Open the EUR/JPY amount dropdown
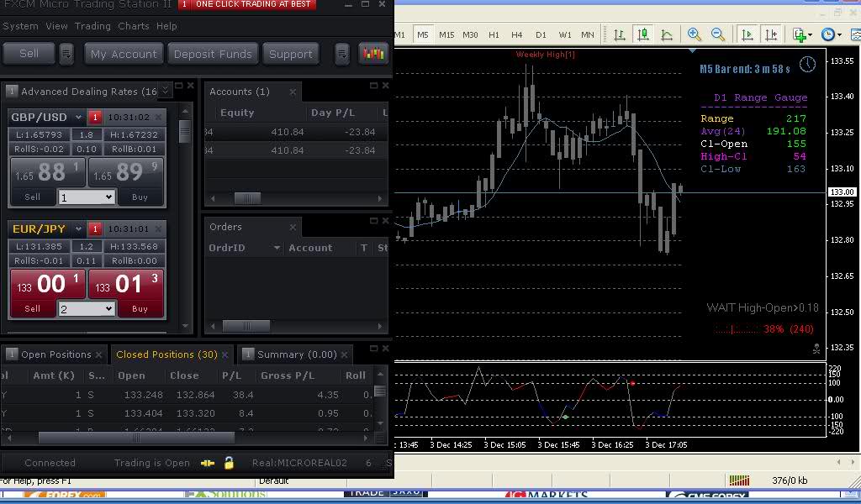 [x=86, y=309]
